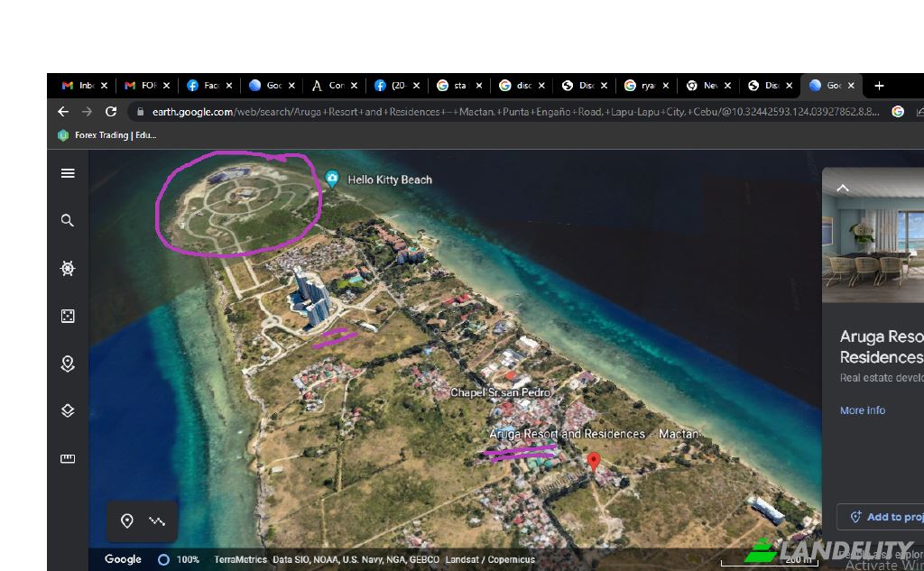
Task: Click the address bar URL field
Action: click(515, 111)
